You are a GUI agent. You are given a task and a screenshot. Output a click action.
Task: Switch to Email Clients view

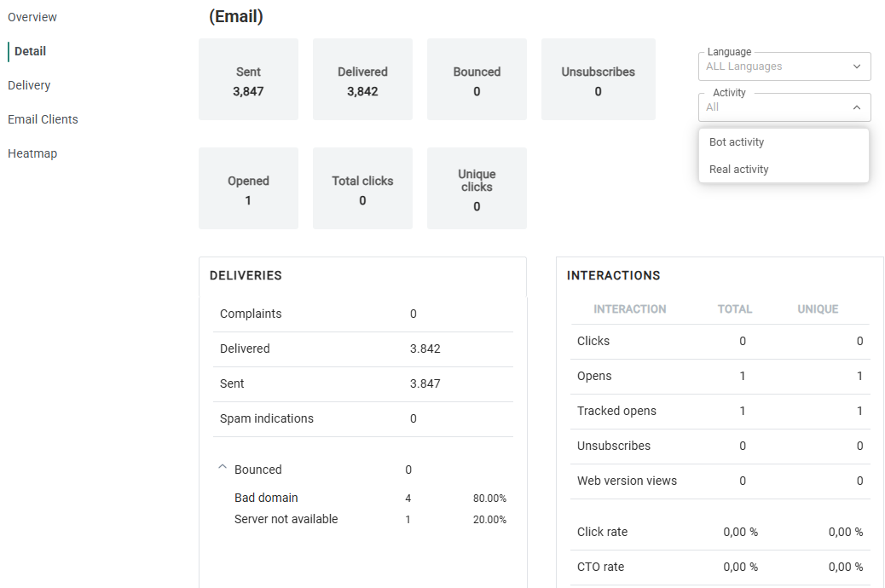click(x=43, y=119)
